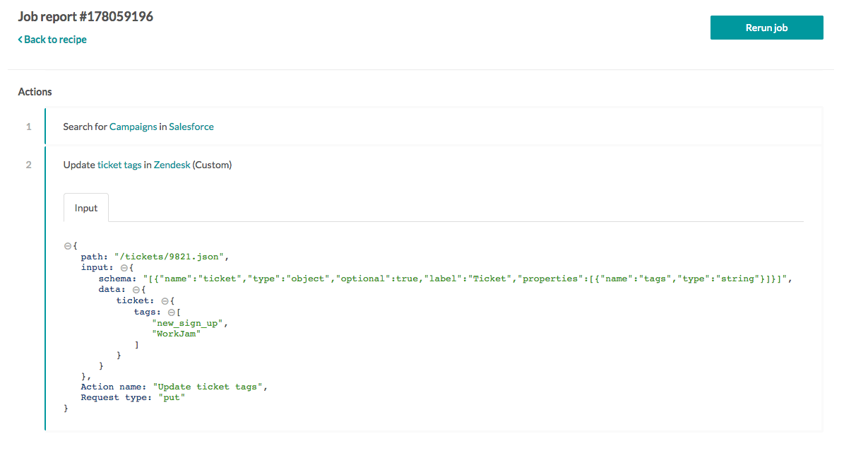This screenshot has width=868, height=463.
Task: Click the back chevron beside Back to recipe
Action: [20, 40]
